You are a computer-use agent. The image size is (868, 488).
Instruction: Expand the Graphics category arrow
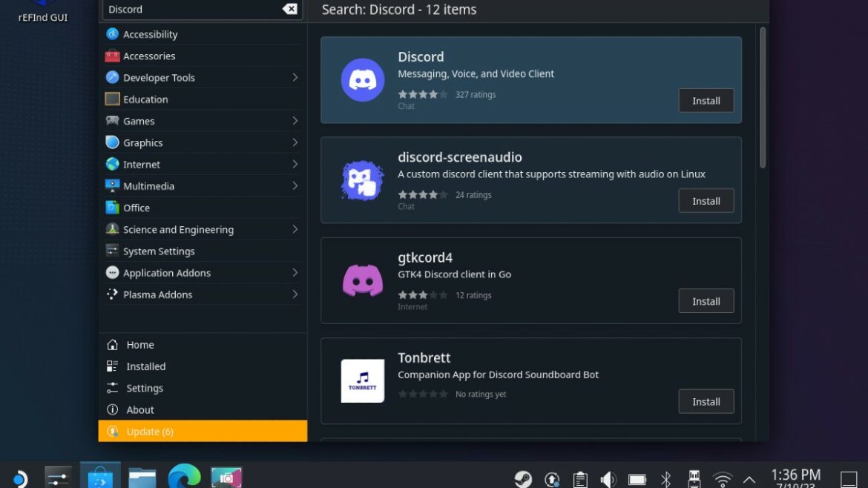coord(295,142)
